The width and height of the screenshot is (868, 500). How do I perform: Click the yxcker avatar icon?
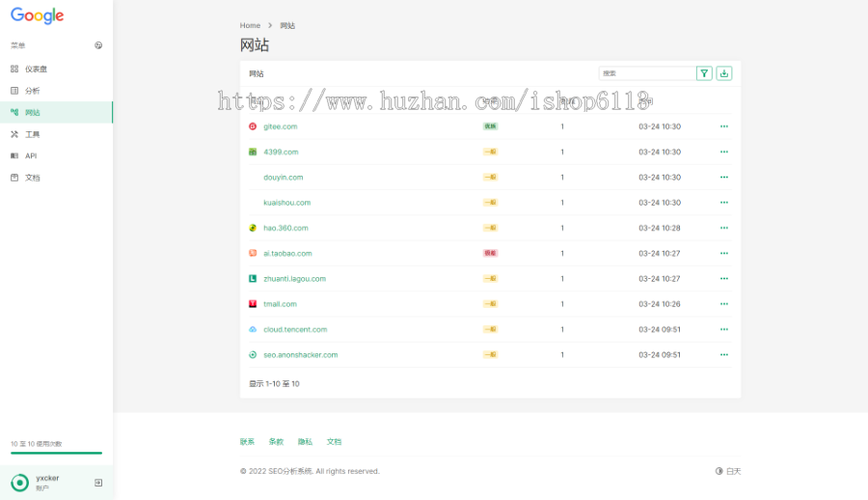coord(20,483)
